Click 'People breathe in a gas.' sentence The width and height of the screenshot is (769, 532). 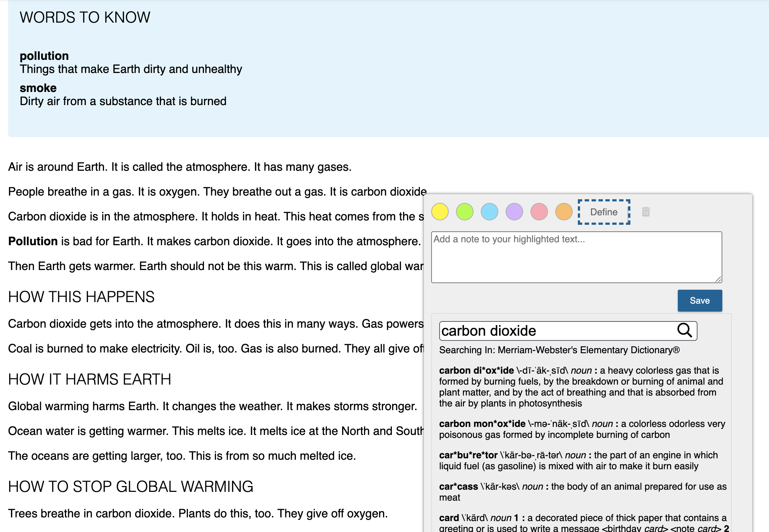click(71, 192)
